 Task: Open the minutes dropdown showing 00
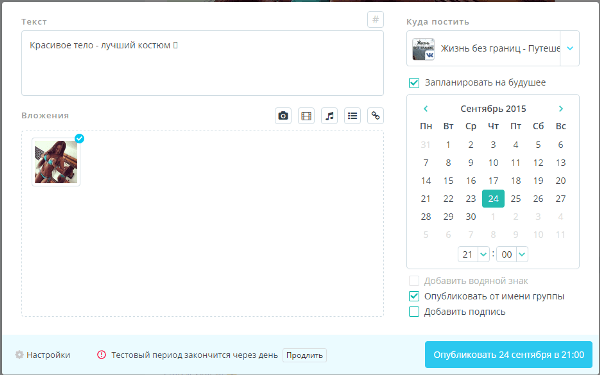pyautogui.click(x=522, y=254)
